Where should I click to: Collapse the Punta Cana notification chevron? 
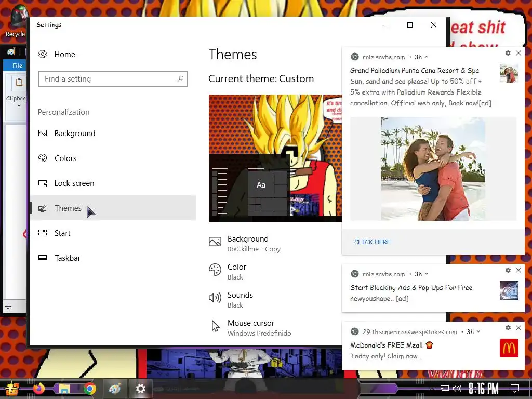click(x=427, y=57)
